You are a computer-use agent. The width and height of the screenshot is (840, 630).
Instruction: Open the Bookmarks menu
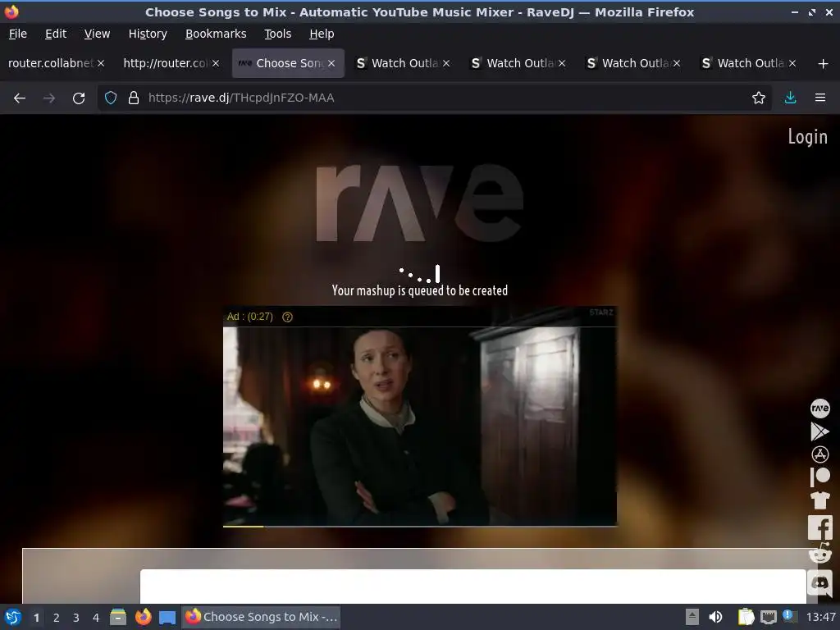point(216,34)
